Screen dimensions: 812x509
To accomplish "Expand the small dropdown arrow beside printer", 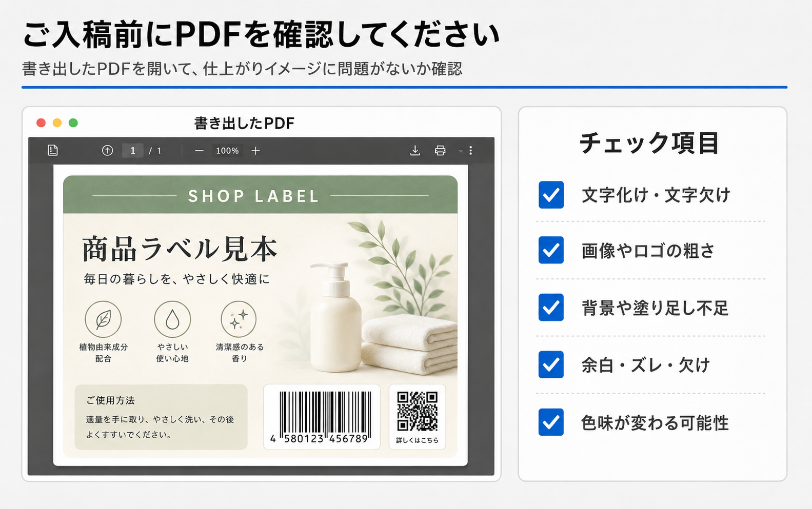I will (x=461, y=151).
